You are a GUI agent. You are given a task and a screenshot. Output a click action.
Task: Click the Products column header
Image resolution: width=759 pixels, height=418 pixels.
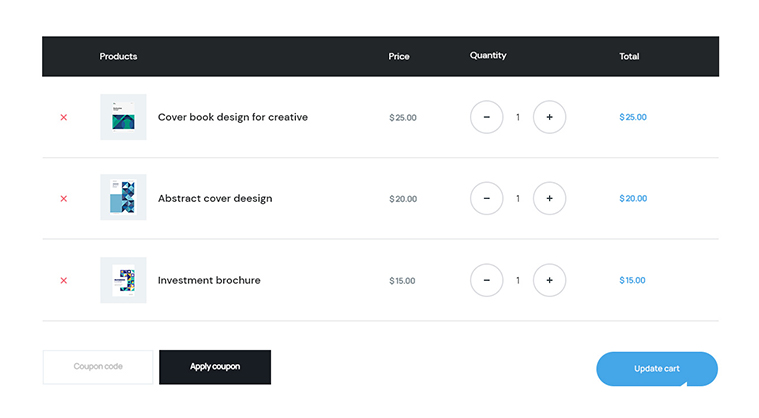(118, 56)
